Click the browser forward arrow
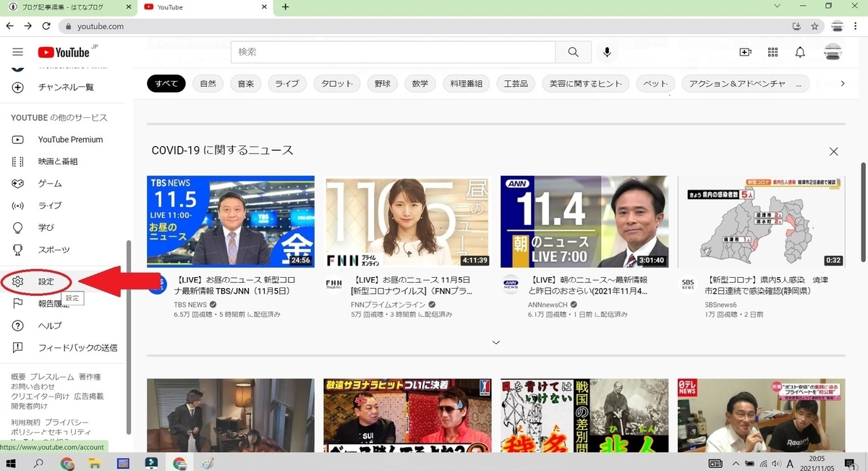 28,26
